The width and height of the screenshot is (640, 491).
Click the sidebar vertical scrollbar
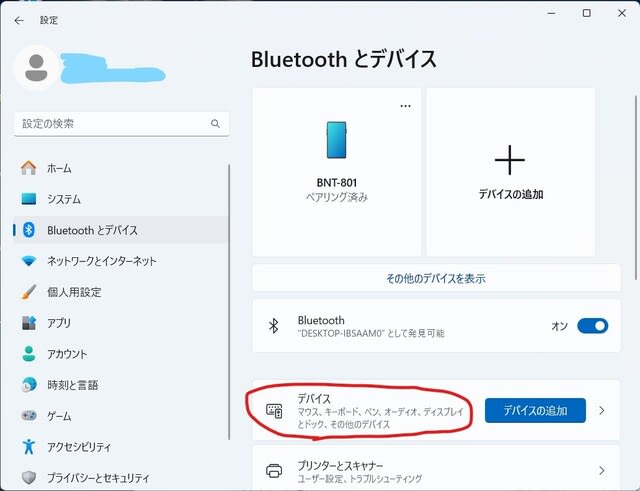pyautogui.click(x=229, y=302)
